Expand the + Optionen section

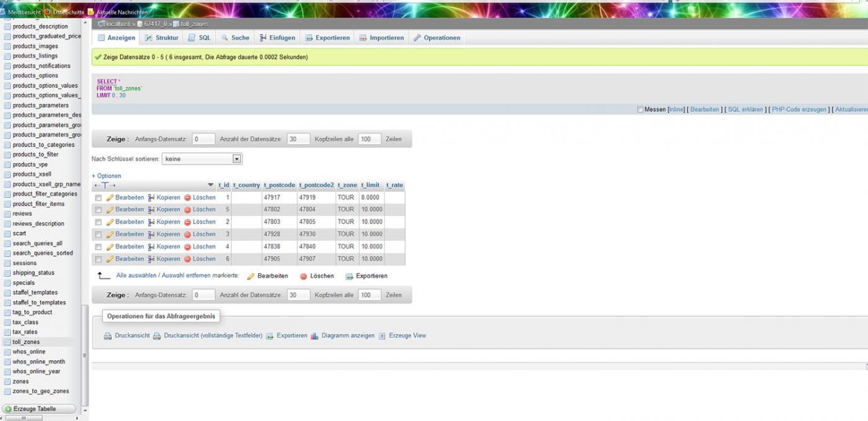(106, 176)
